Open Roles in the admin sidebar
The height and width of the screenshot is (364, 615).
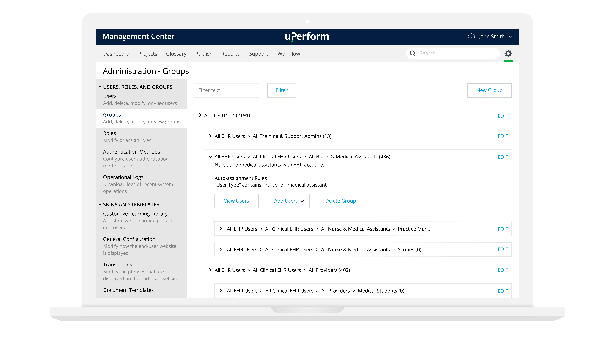tap(109, 133)
